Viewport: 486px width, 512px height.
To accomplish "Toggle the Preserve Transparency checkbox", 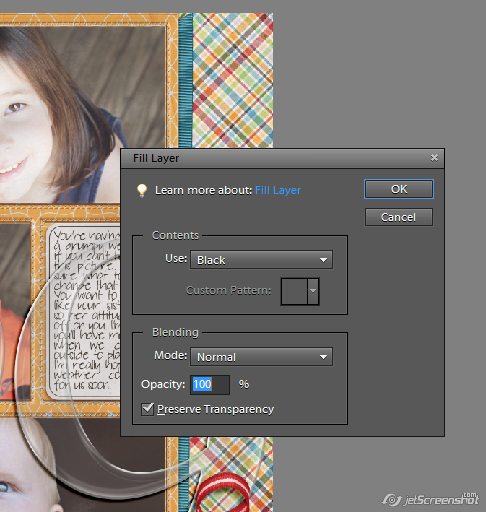I will [x=147, y=409].
